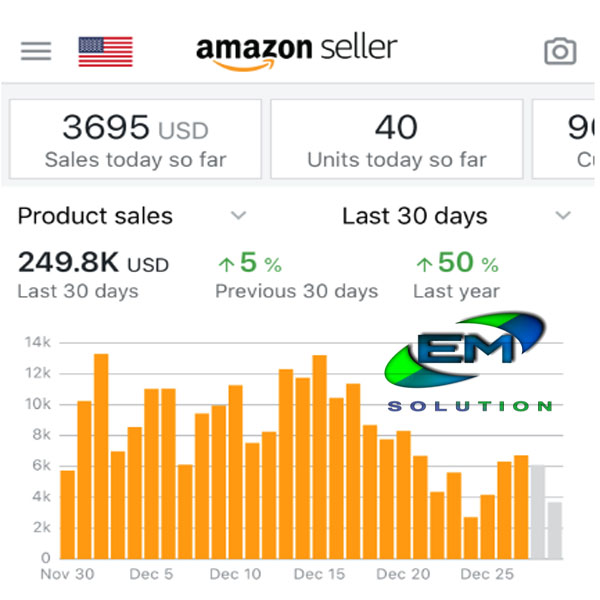Open the camera scanner icon
This screenshot has width=600, height=600.
point(560,51)
